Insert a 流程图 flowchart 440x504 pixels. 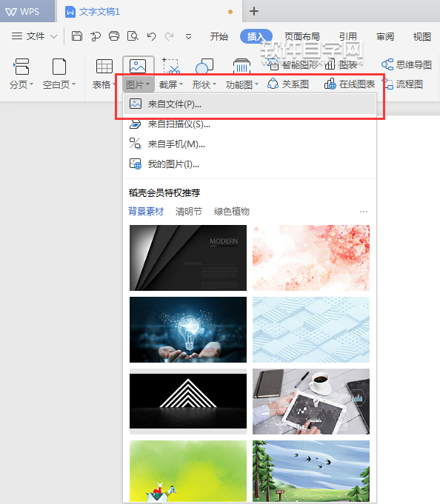403,84
